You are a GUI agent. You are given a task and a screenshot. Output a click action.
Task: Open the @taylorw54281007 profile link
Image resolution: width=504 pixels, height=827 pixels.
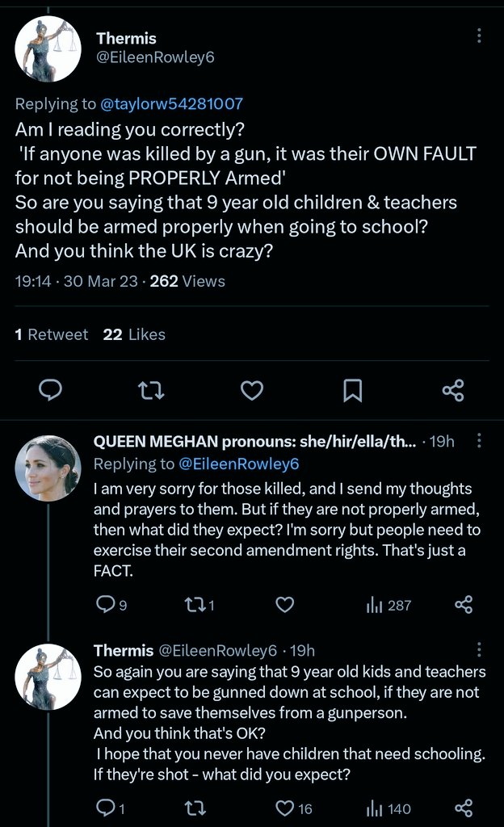(171, 103)
